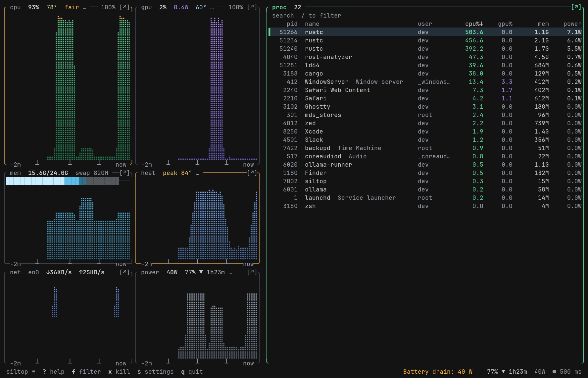Select the mds_stores process row
This screenshot has height=378, width=588.
425,115
